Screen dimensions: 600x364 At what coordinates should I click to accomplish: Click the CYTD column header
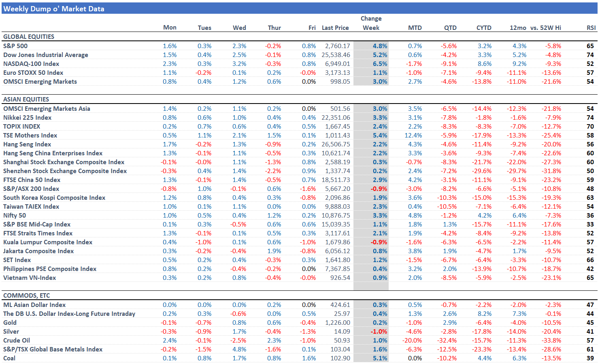(484, 28)
